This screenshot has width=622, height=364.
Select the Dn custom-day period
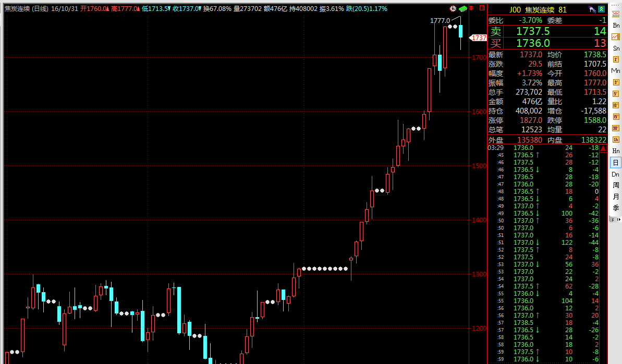(x=616, y=174)
